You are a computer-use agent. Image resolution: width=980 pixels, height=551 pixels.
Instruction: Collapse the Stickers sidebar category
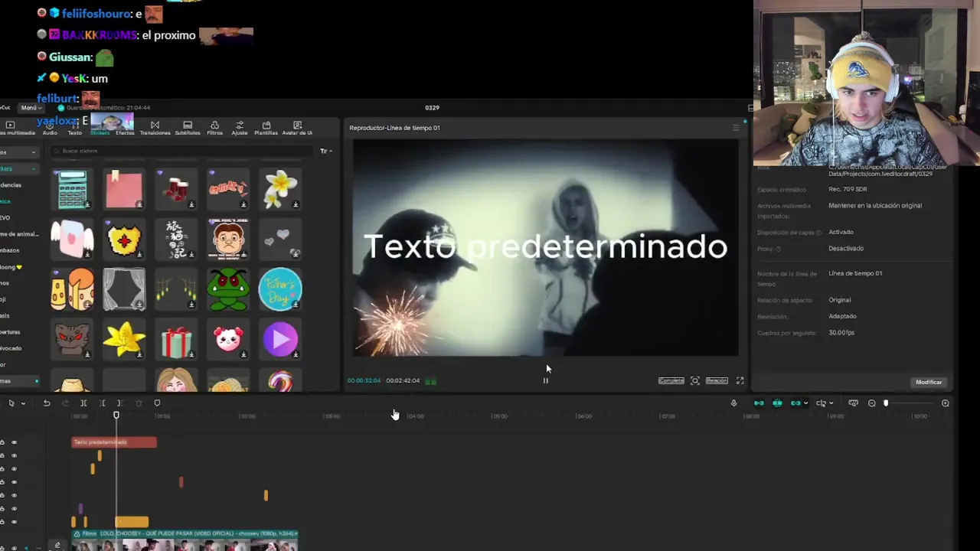33,168
